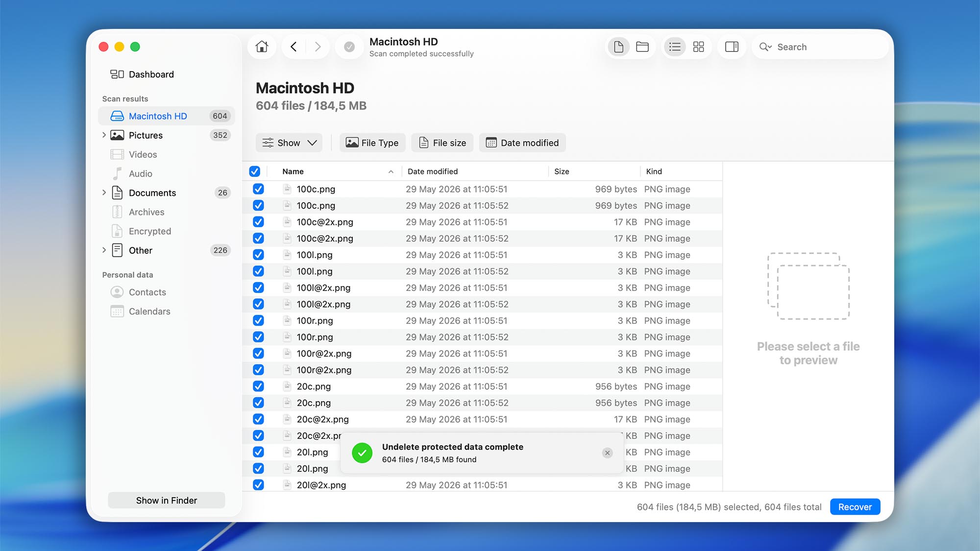Click the Other category icon in sidebar
The image size is (980, 551).
pos(117,250)
